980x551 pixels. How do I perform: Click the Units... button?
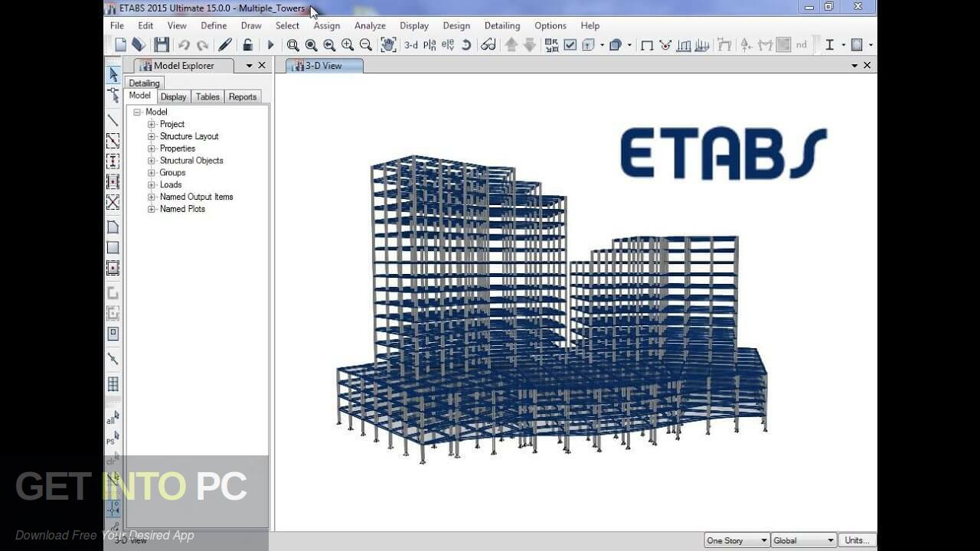pos(857,540)
